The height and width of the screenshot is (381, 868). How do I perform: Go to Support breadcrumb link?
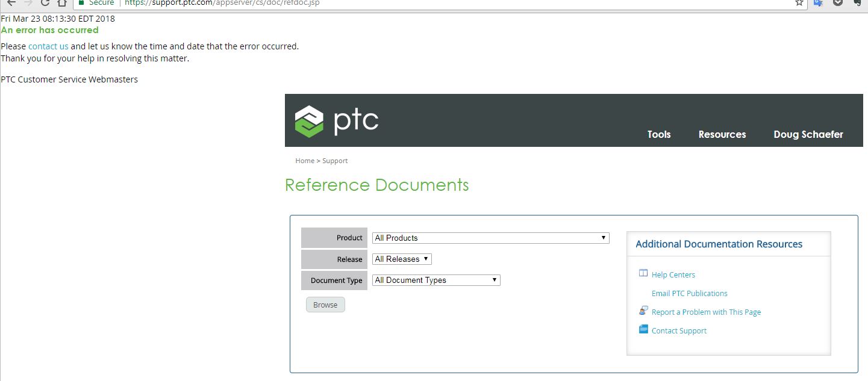(335, 161)
